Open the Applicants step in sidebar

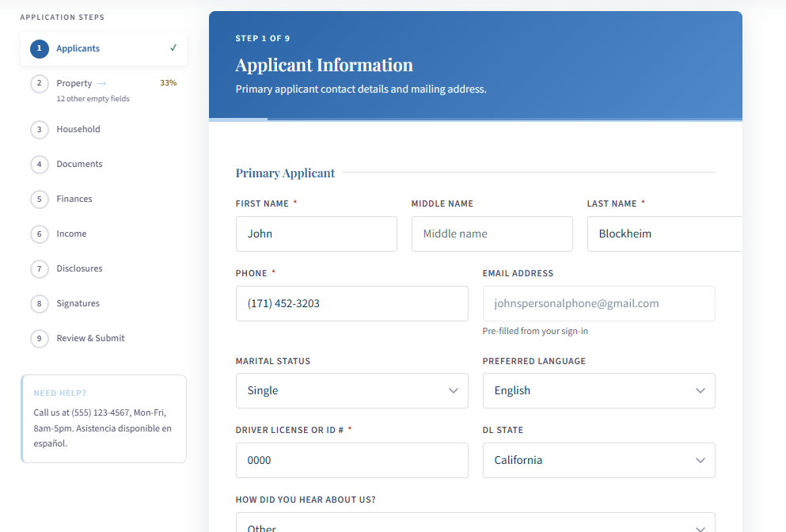[x=104, y=48]
